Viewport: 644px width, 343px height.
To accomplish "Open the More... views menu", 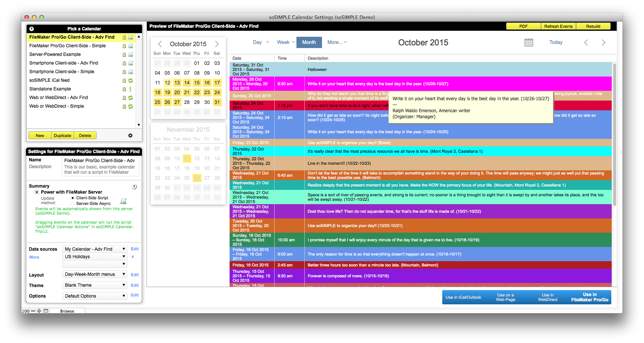I will pyautogui.click(x=337, y=42).
